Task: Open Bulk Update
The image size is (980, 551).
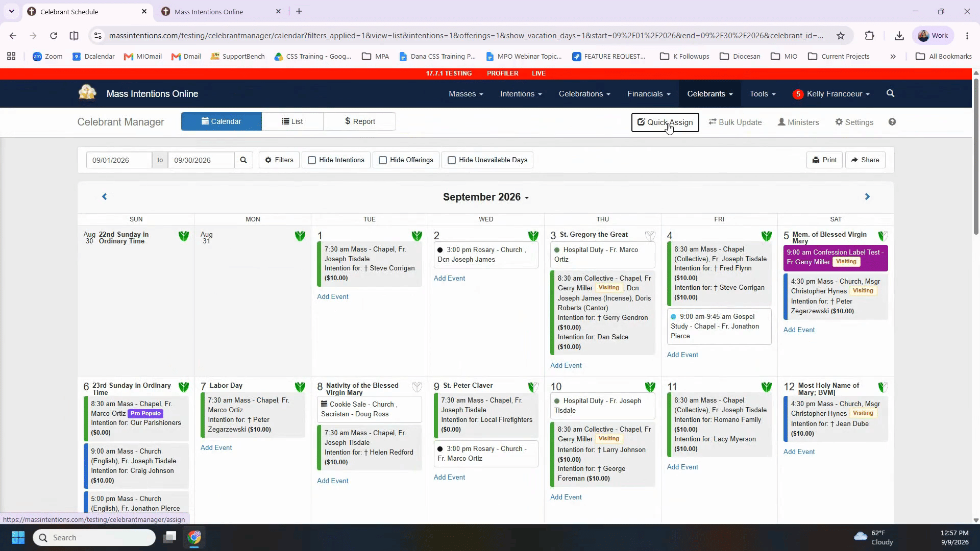Action: coord(735,122)
